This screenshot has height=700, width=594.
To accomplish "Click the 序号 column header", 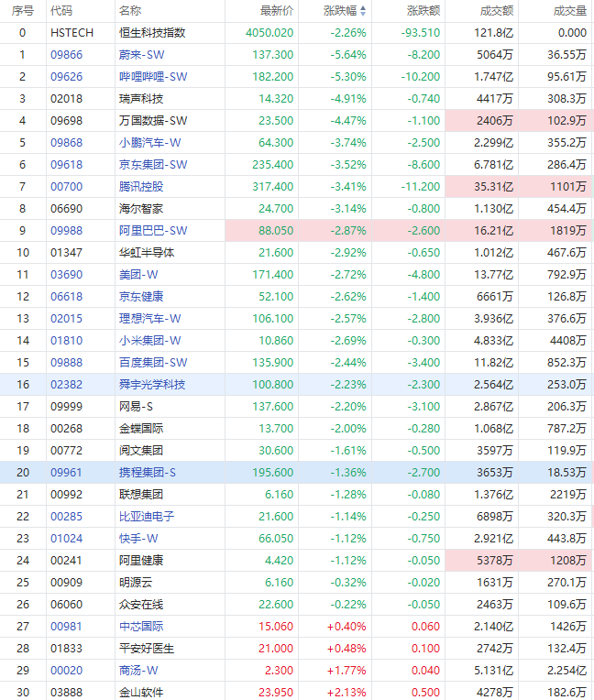I will click(23, 11).
